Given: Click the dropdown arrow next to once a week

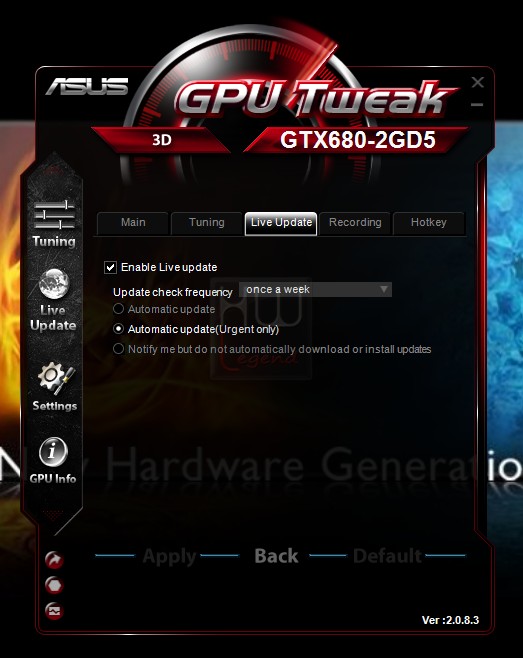Looking at the screenshot, I should (384, 290).
